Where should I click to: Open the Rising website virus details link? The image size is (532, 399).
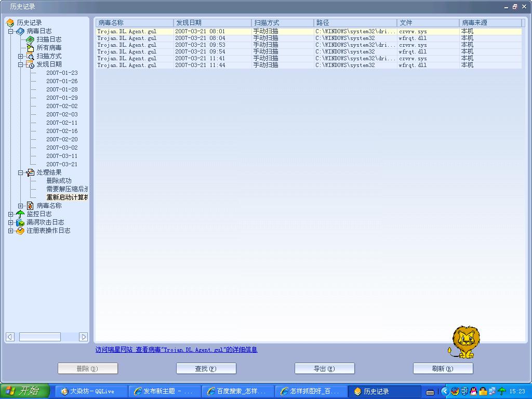click(x=176, y=350)
